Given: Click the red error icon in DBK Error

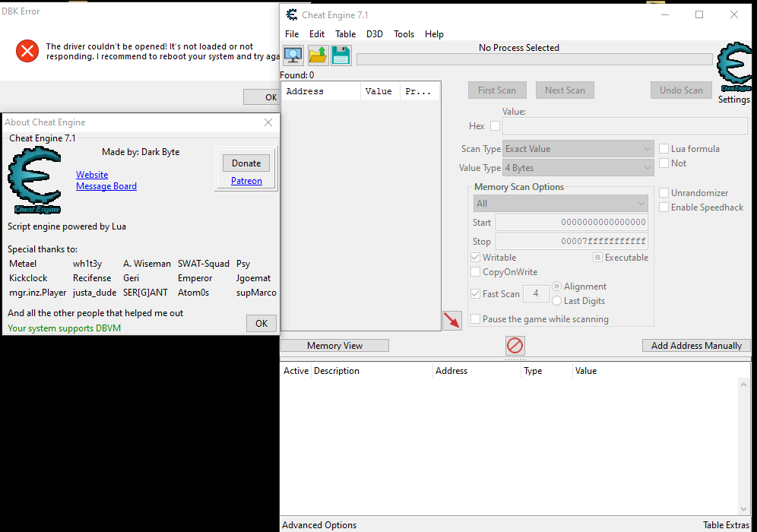Looking at the screenshot, I should pos(27,51).
